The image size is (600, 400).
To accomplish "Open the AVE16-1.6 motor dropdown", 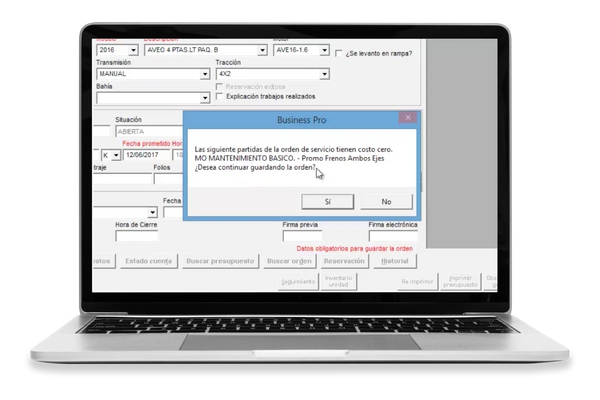I will [x=324, y=50].
